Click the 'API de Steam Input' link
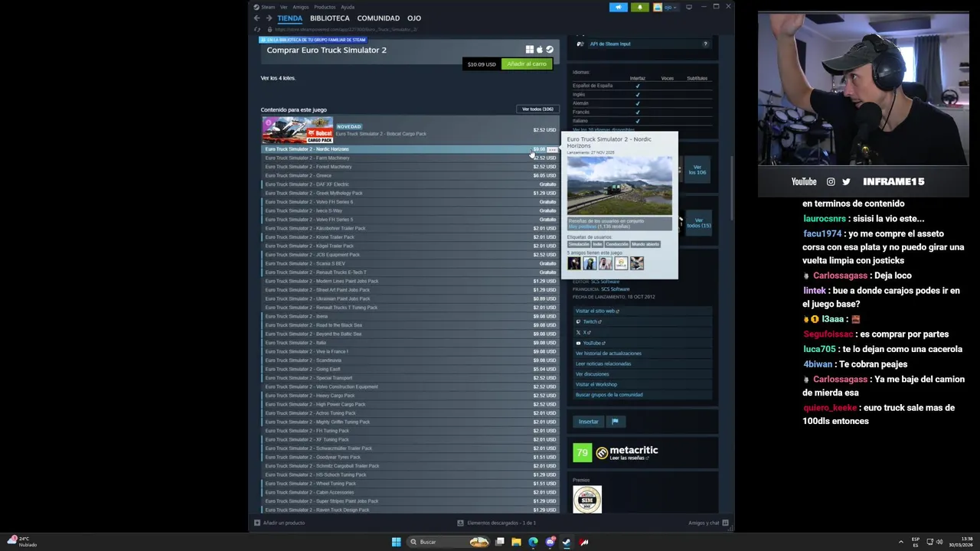 (x=609, y=44)
